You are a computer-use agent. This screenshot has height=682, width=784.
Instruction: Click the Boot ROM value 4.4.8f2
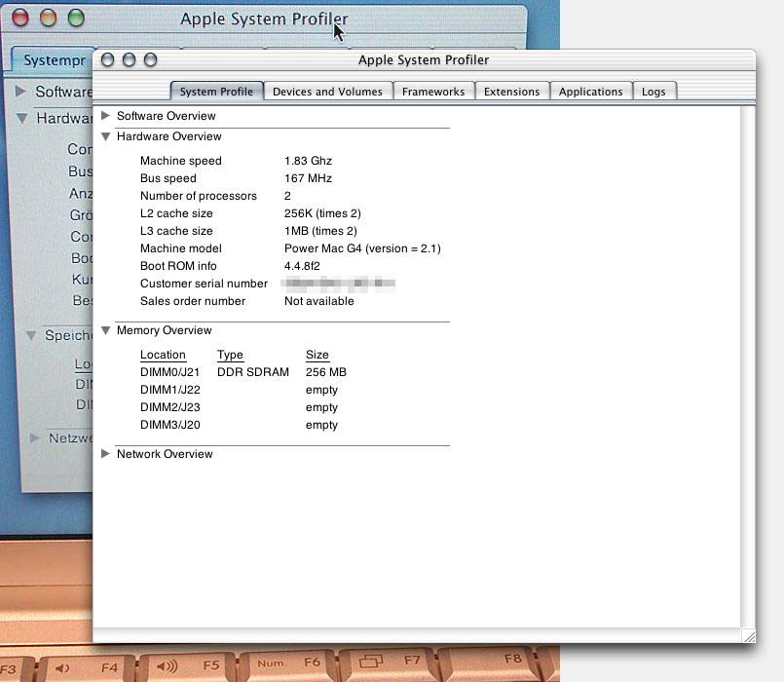(302, 266)
